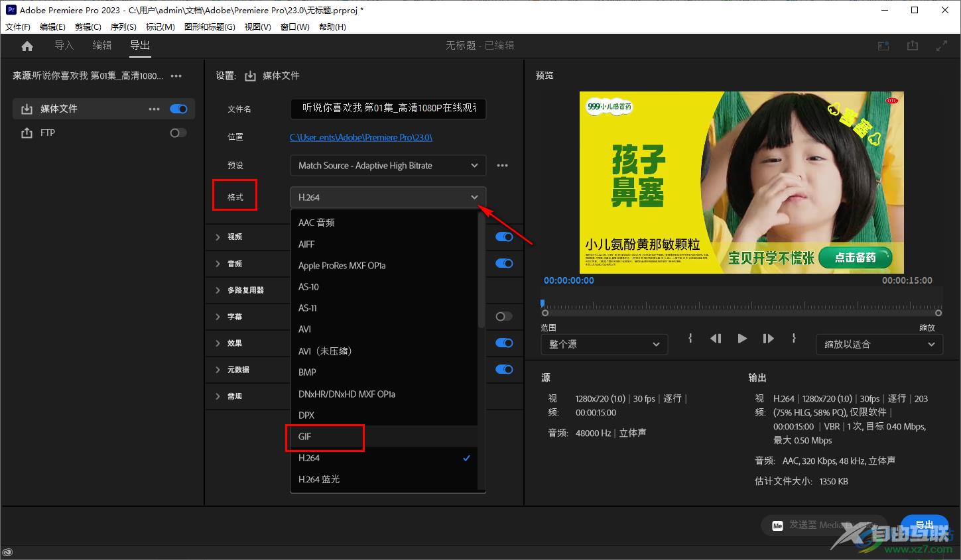Screen dimensions: 961x560
Task: Switch to the 编辑 workspace tab
Action: pos(102,46)
